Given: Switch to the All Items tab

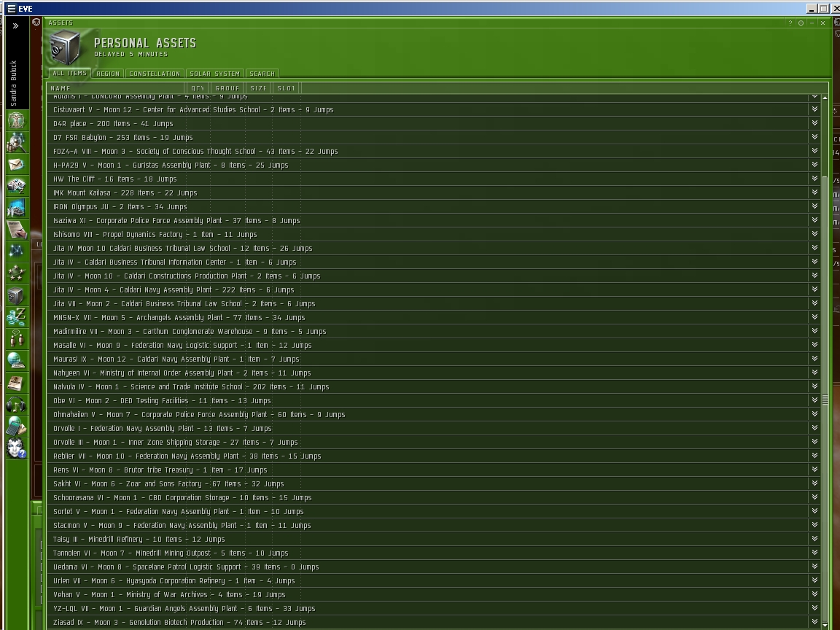Looking at the screenshot, I should (70, 74).
